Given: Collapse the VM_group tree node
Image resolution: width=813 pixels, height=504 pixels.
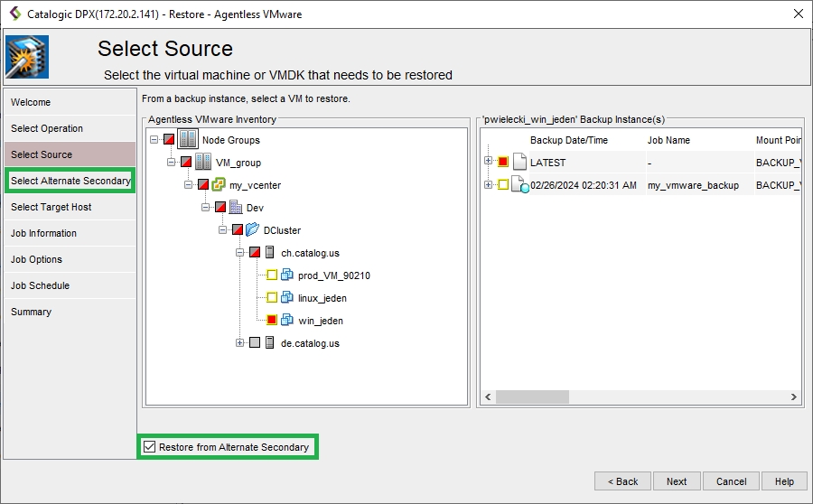Looking at the screenshot, I should pos(172,163).
